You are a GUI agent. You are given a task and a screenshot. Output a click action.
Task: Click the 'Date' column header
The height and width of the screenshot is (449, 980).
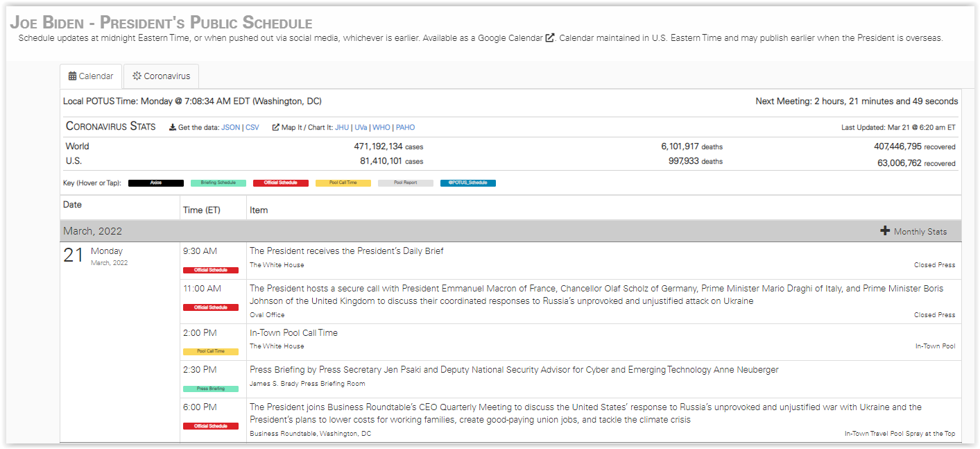pos(72,205)
